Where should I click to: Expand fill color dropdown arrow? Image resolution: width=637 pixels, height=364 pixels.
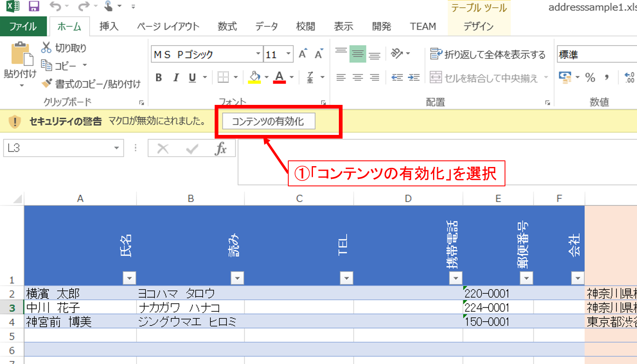[266, 77]
